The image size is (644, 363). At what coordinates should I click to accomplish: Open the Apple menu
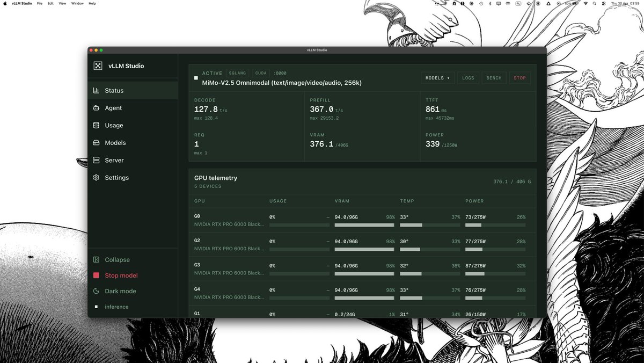[5, 3]
